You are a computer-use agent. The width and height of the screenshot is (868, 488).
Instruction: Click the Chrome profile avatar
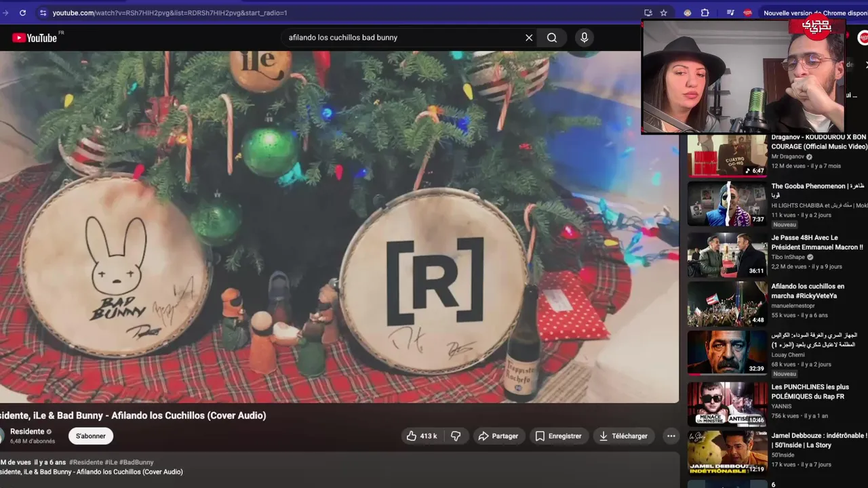click(747, 13)
